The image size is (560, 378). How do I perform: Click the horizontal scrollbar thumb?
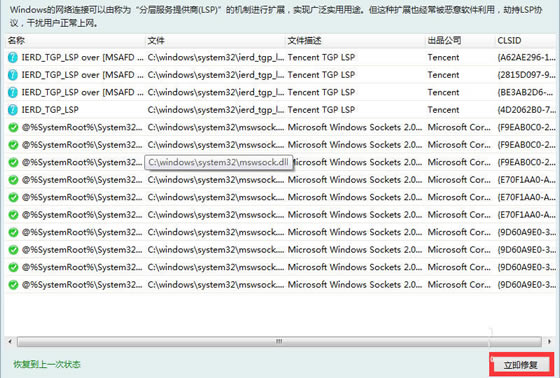click(279, 341)
